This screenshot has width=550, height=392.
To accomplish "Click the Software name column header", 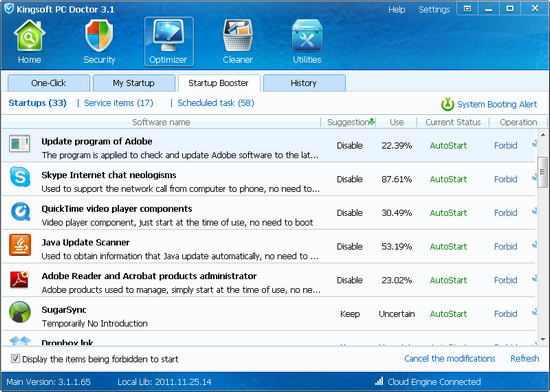I will point(161,122).
